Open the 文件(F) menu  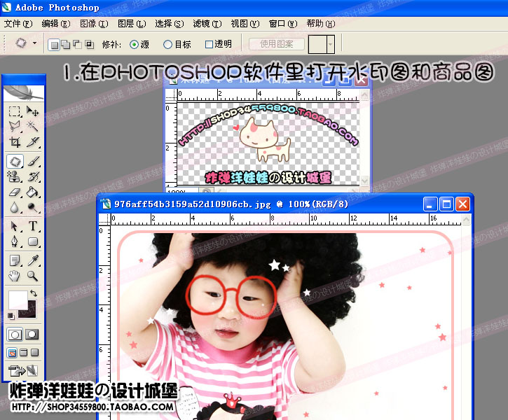pyautogui.click(x=18, y=24)
